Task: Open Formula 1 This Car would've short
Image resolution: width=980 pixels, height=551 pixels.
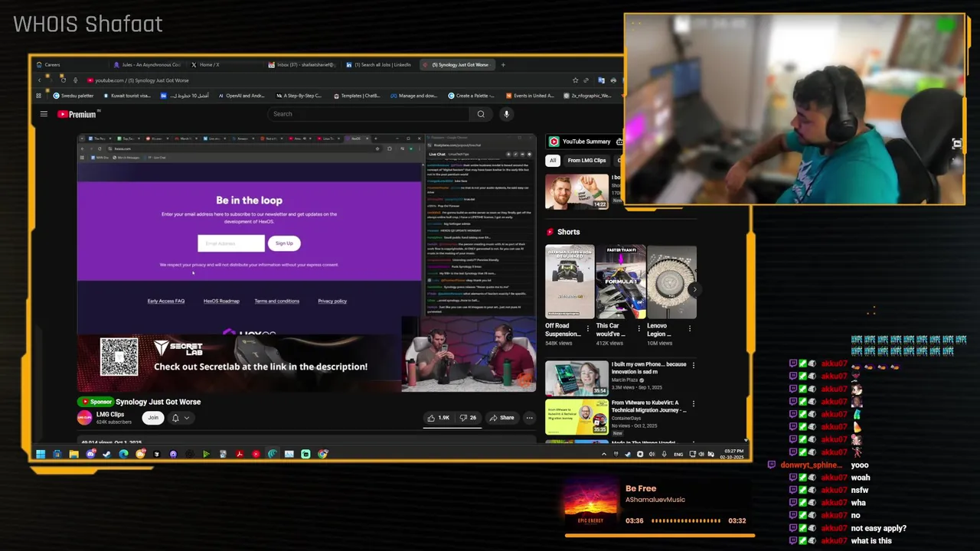Action: point(621,282)
